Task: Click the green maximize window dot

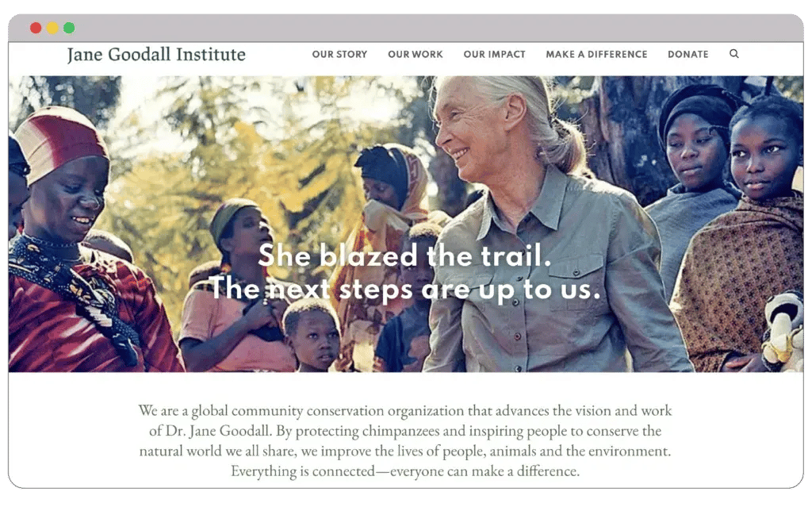Action: click(69, 28)
